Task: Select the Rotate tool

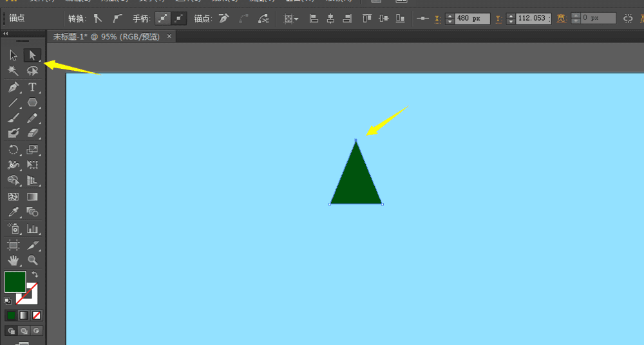Action: click(x=13, y=149)
